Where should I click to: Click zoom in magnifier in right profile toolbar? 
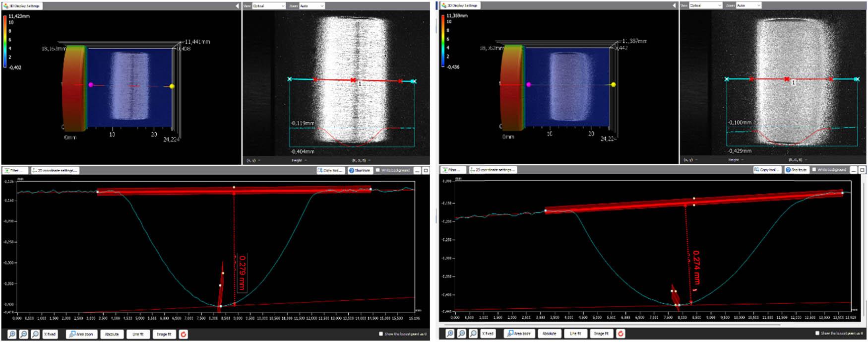point(450,333)
